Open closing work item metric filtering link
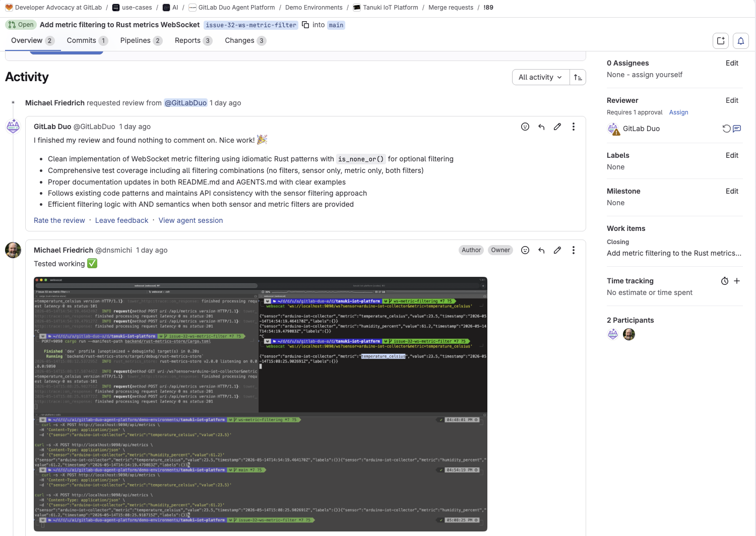Screen dimensions: 756x536 674,253
